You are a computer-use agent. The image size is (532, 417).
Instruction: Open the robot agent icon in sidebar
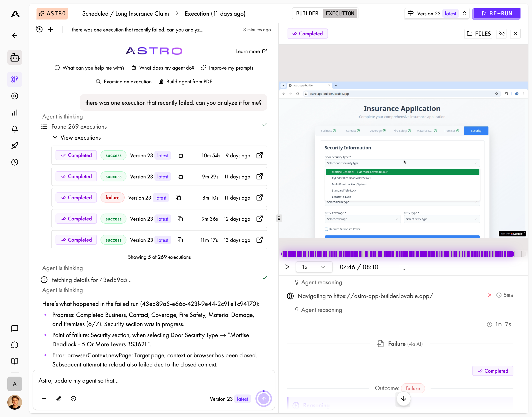click(15, 58)
